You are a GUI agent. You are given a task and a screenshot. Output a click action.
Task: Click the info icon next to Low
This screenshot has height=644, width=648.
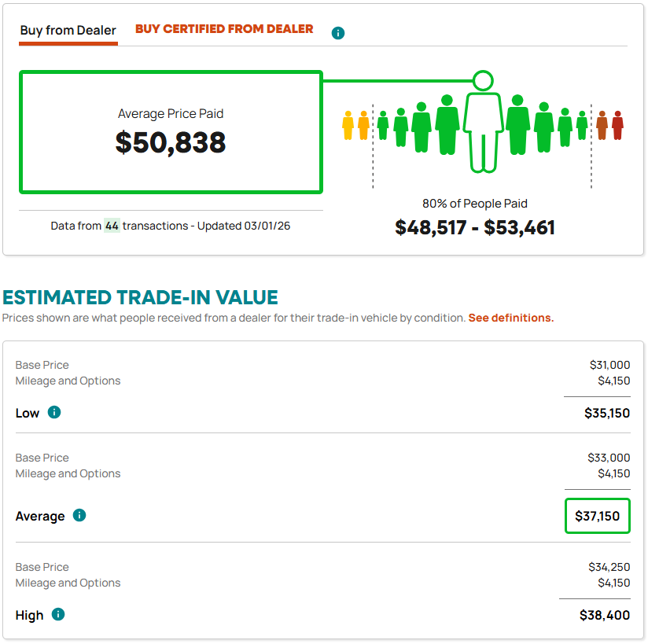click(54, 412)
